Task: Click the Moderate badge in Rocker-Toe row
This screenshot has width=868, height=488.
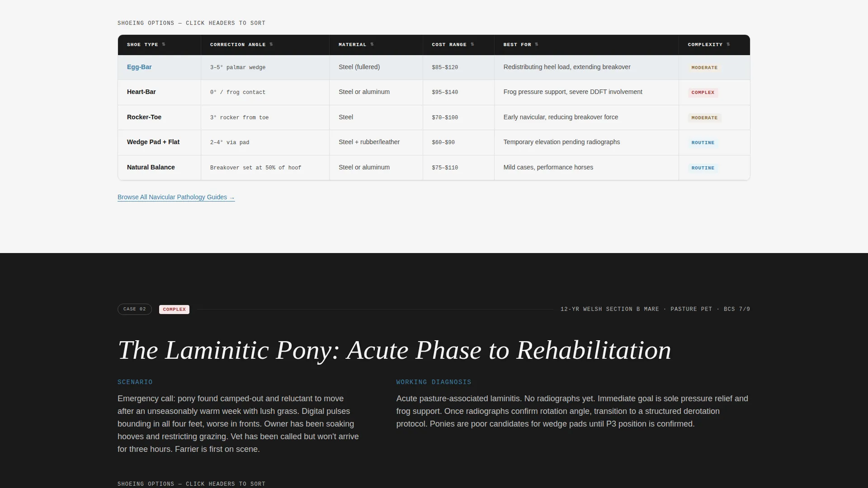Action: pos(704,117)
